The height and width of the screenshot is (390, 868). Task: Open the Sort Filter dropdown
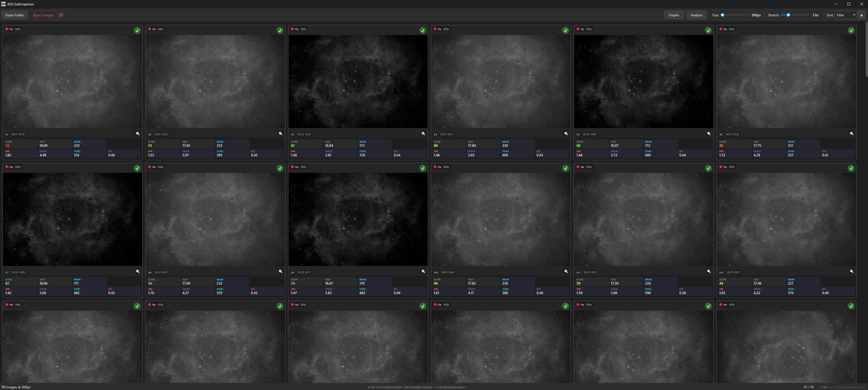coord(846,15)
